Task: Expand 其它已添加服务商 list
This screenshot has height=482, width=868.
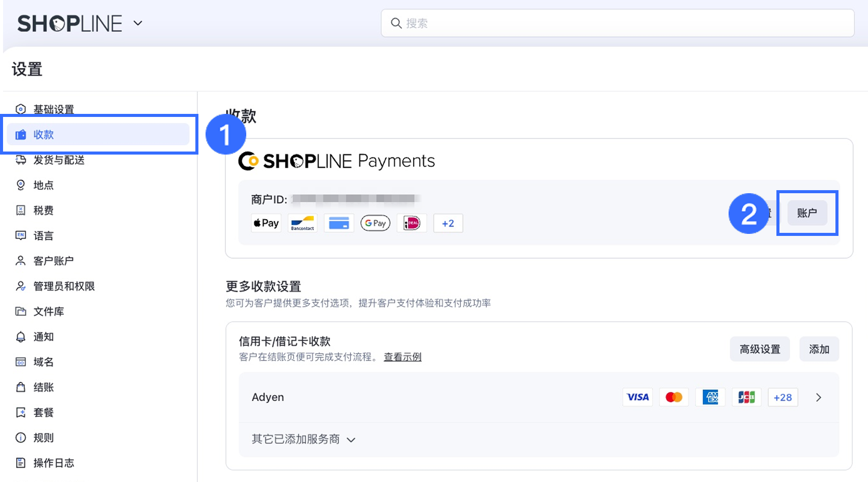Action: pos(303,439)
